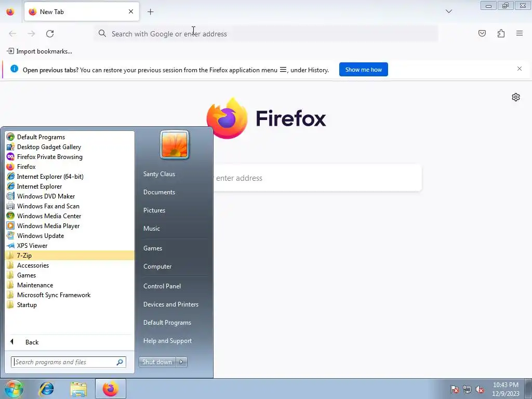532x399 pixels.
Task: Select the New Tab tab
Action: click(82, 11)
